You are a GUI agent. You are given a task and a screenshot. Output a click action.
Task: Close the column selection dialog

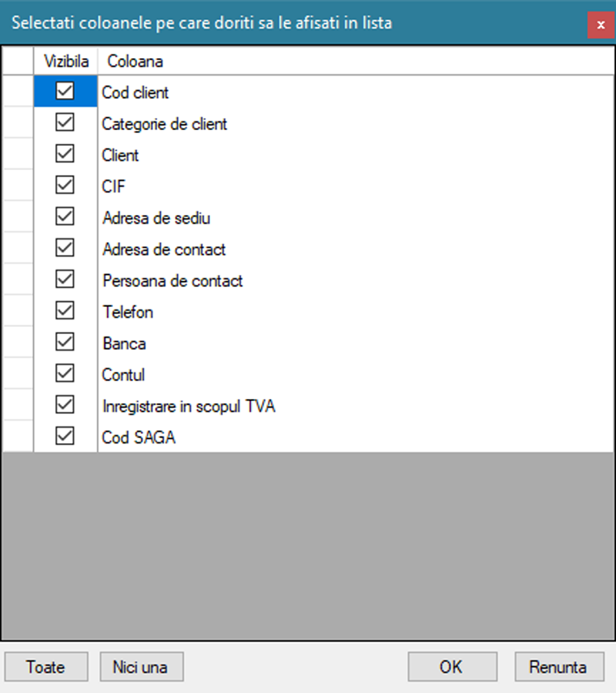(600, 25)
